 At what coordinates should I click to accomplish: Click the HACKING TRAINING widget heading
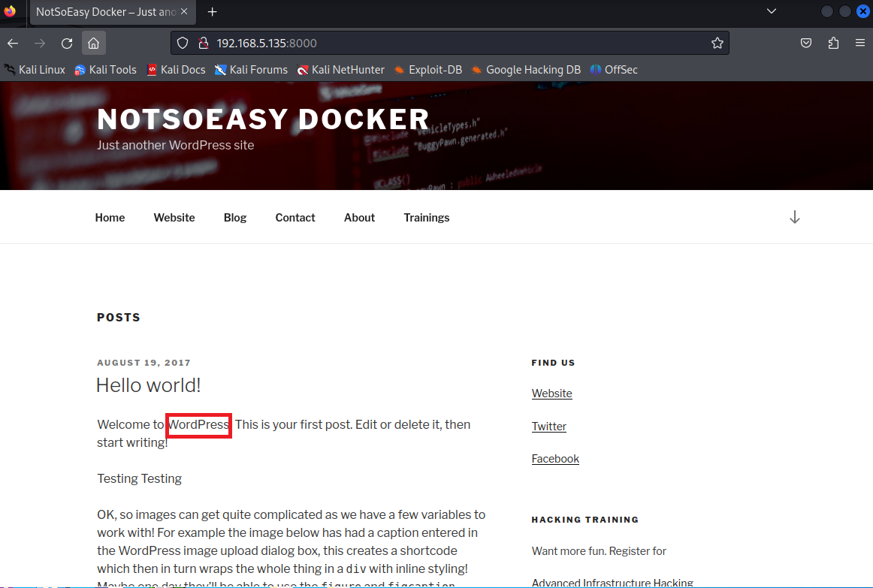click(x=585, y=520)
